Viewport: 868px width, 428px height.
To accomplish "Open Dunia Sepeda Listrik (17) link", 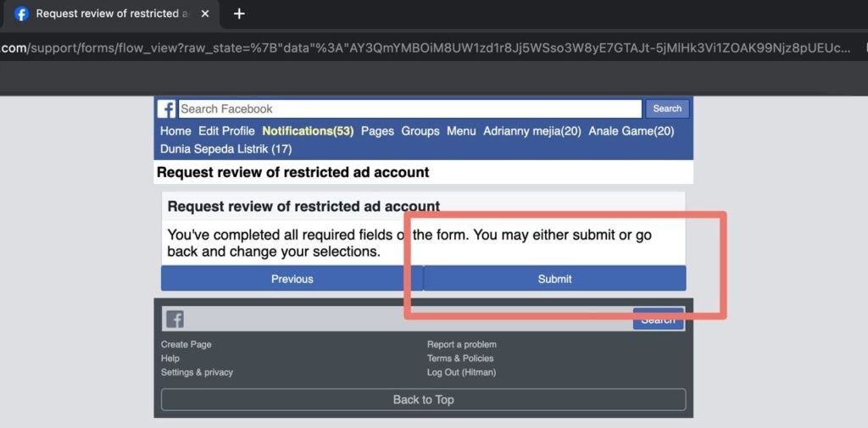I will 225,149.
